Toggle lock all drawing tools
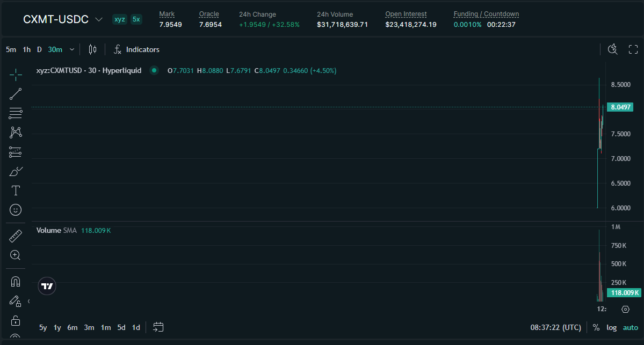 point(16,320)
